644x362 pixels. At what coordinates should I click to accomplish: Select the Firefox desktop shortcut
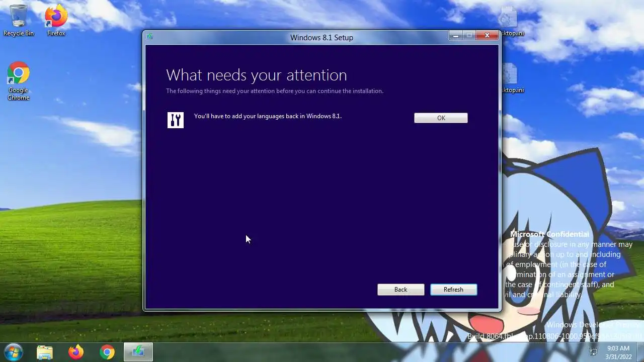point(56,21)
